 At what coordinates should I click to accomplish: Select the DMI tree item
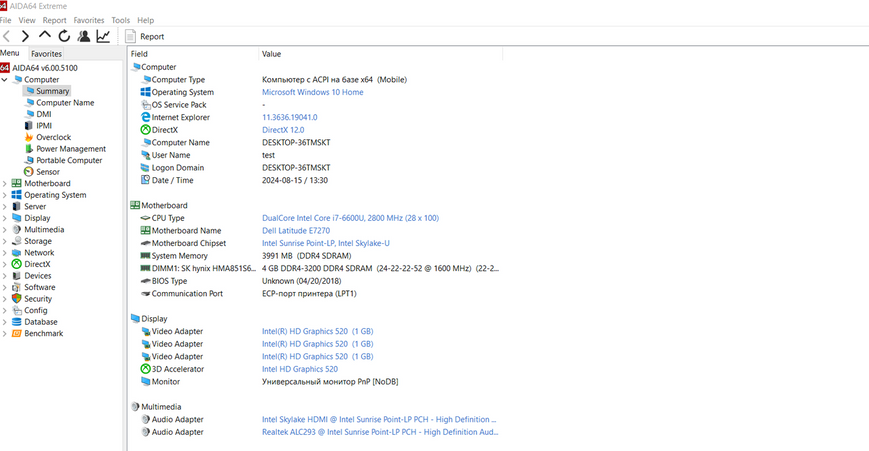pos(44,114)
